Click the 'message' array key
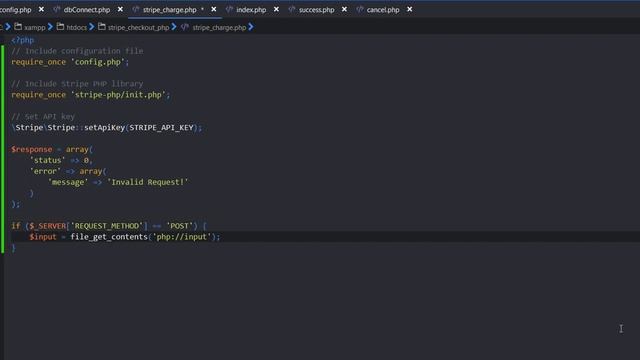The height and width of the screenshot is (360, 640). [x=68, y=182]
